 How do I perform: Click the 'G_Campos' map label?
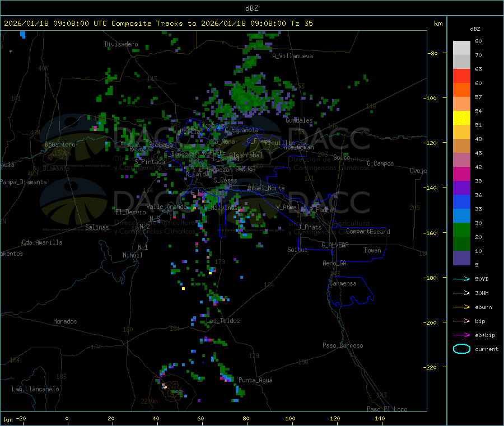point(380,163)
